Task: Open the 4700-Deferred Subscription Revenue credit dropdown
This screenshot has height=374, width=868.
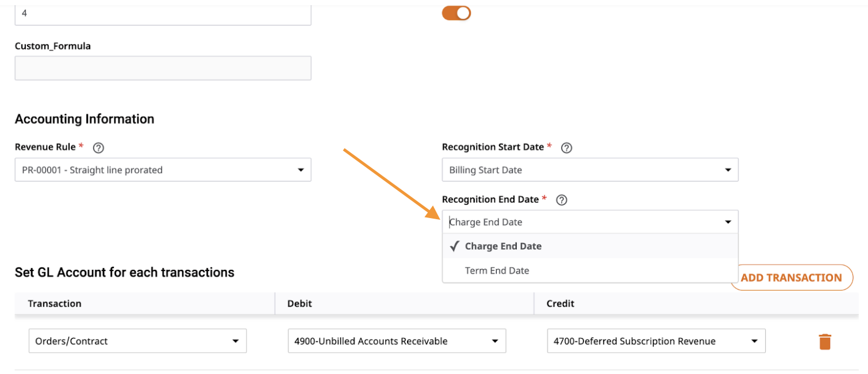Action: click(x=656, y=341)
